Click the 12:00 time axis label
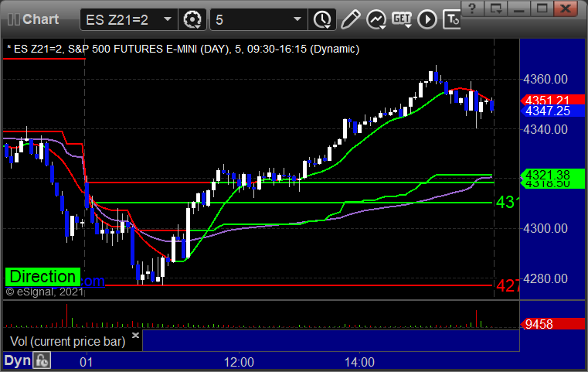 (239, 362)
